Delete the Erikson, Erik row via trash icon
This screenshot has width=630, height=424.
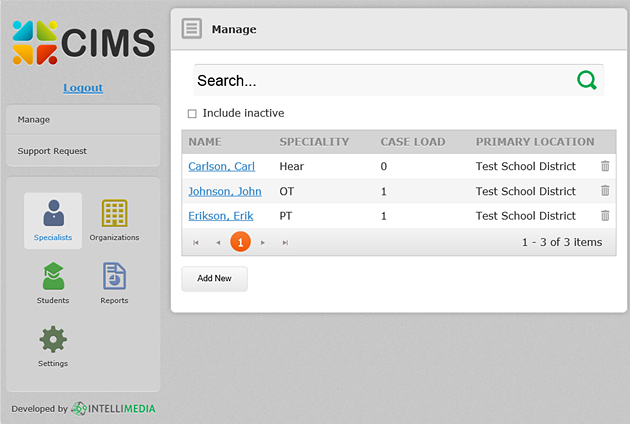(x=605, y=215)
